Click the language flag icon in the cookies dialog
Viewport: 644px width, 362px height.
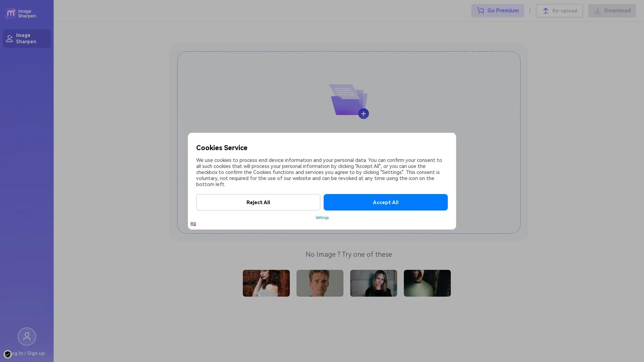(193, 224)
